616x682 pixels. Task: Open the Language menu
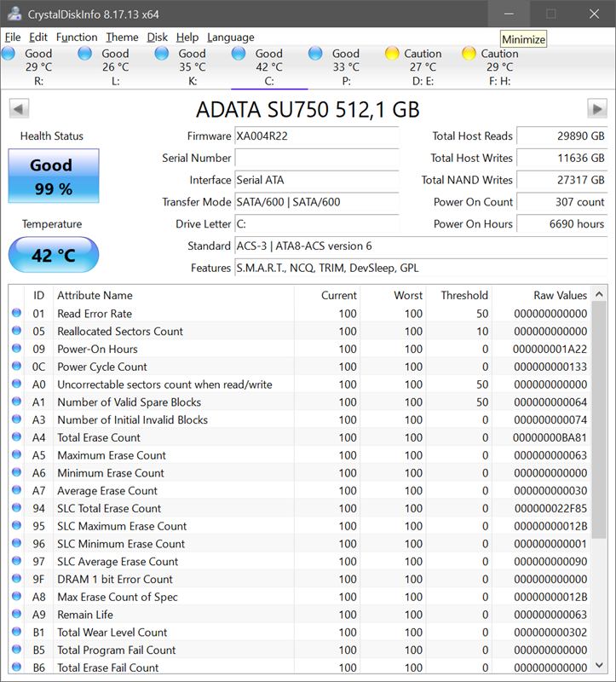coord(231,38)
